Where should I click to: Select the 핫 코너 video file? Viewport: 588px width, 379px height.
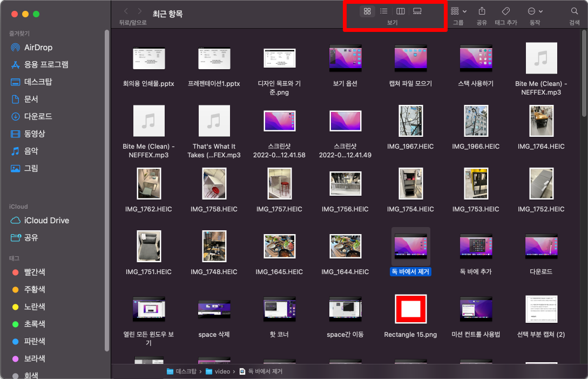point(279,309)
